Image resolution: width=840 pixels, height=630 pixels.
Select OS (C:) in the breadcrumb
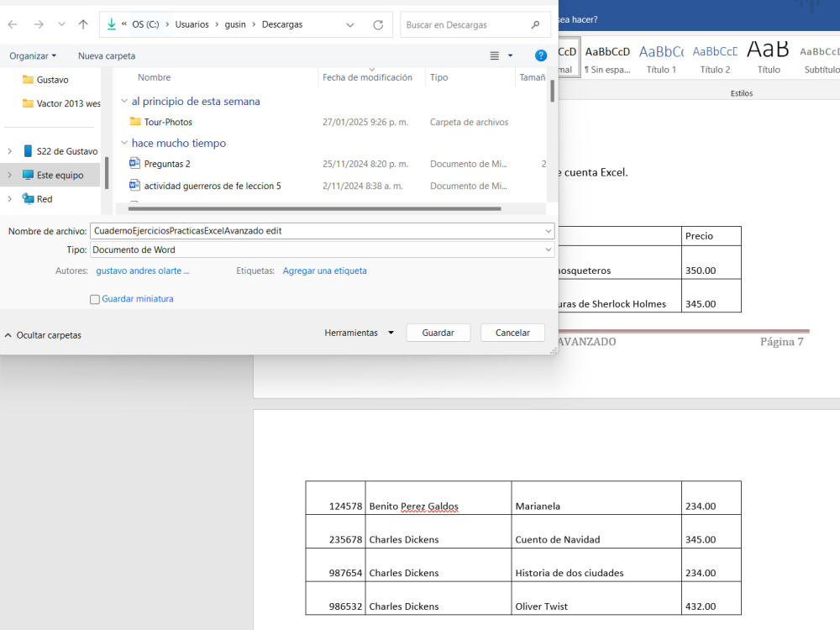(145, 24)
